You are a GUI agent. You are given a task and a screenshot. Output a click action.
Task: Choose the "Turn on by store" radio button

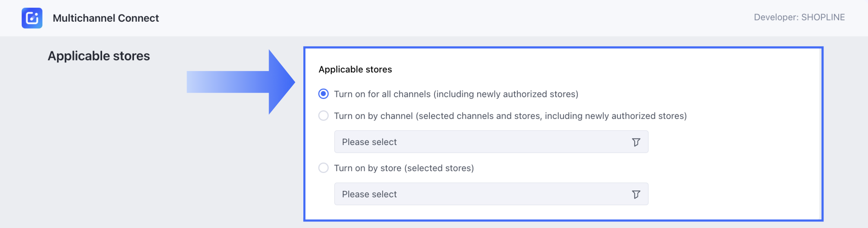click(x=323, y=168)
